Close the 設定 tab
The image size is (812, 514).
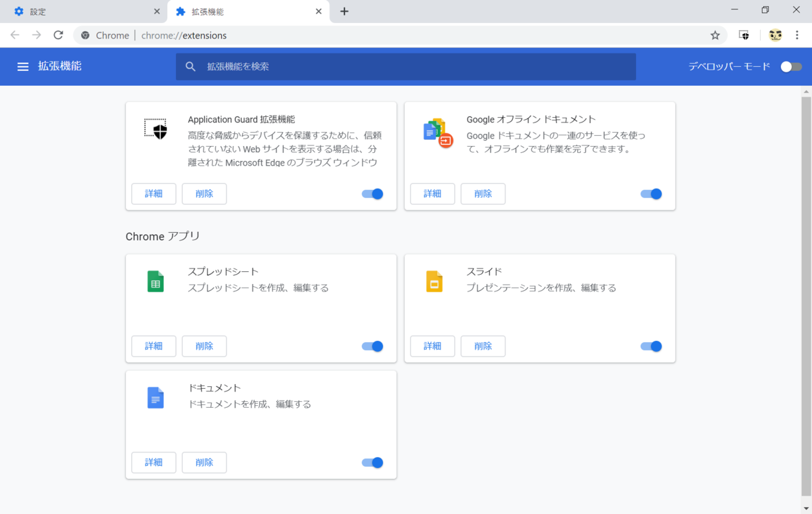(157, 11)
